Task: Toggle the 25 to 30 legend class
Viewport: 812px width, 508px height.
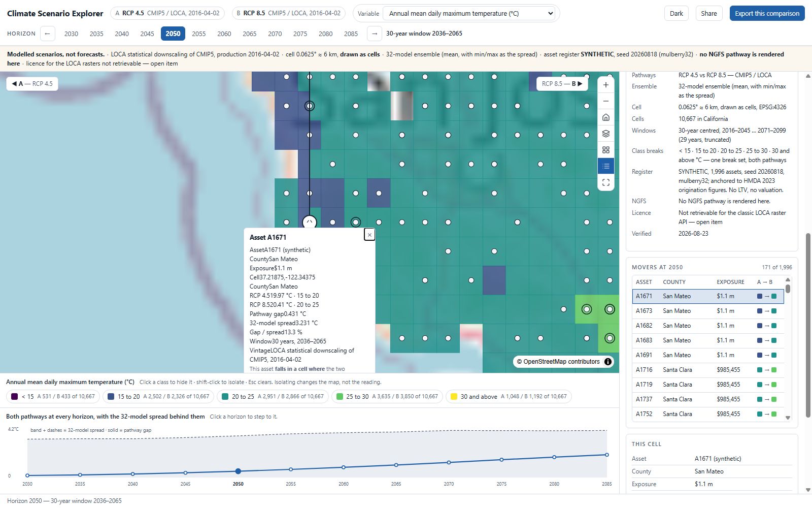Action: click(387, 397)
